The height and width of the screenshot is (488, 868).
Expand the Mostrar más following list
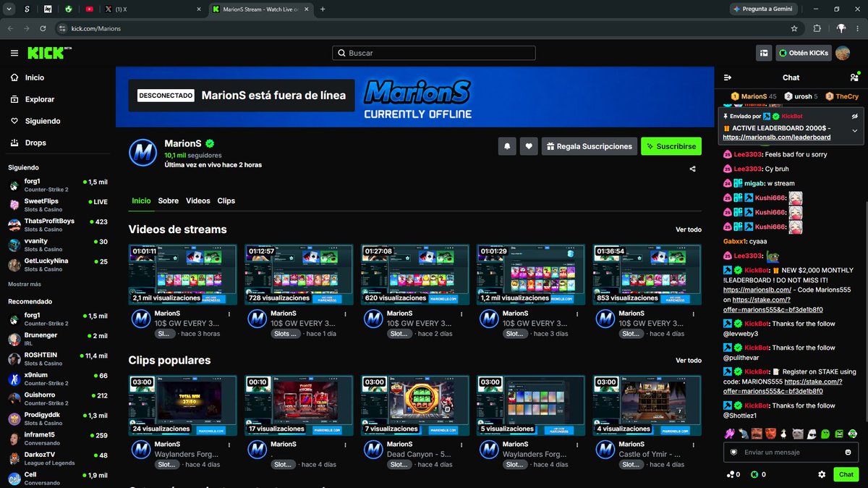[x=25, y=285]
